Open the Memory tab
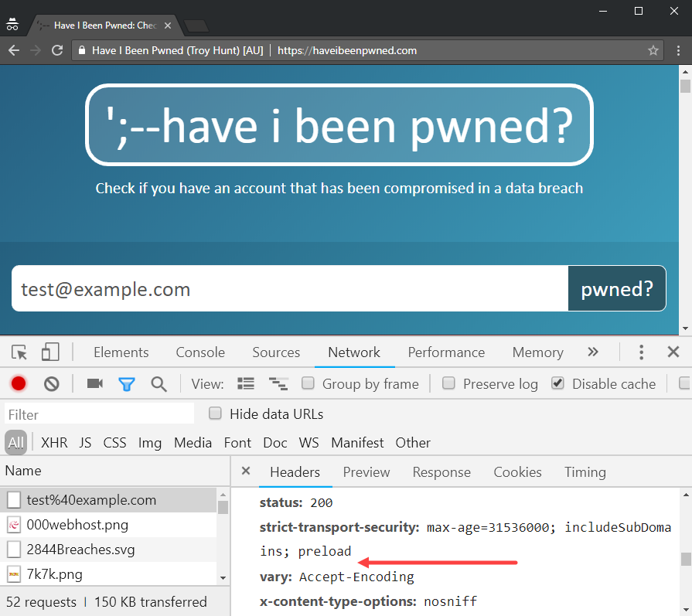Viewport: 692px width, 616px height. [538, 352]
